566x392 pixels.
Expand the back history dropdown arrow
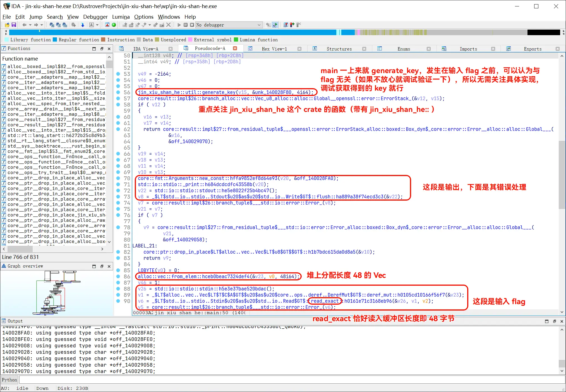point(30,25)
